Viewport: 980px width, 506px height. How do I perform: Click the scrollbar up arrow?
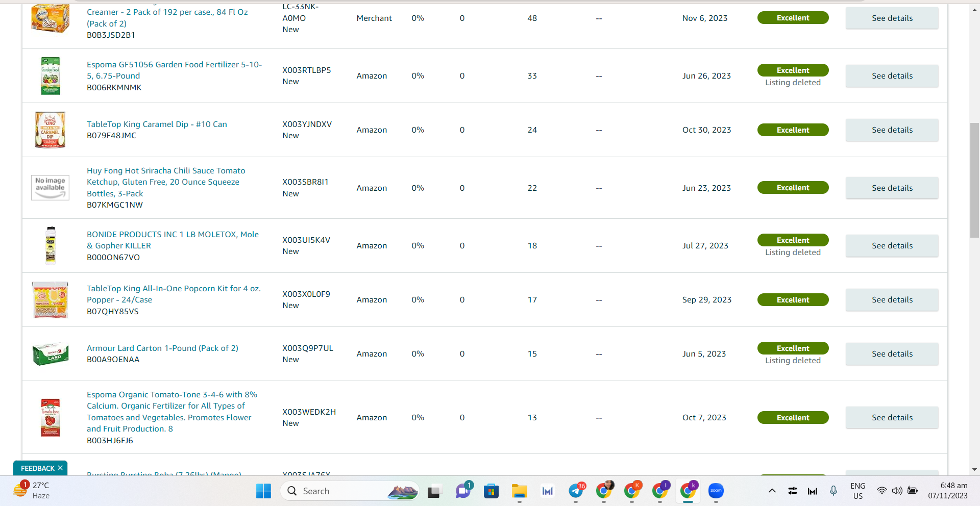pos(974,10)
